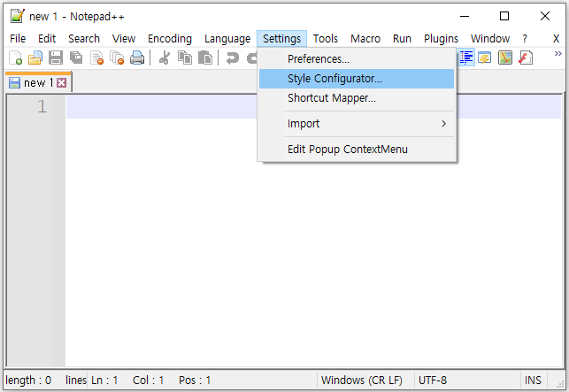
Task: Click the Print toolbar icon
Action: (137, 58)
